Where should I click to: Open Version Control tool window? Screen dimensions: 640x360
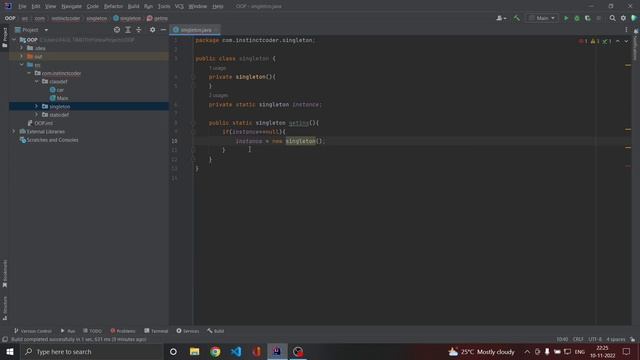(x=33, y=331)
